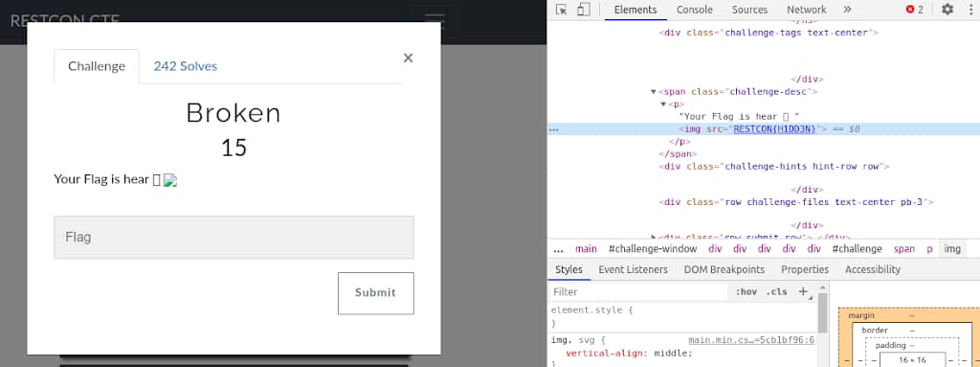Image resolution: width=980 pixels, height=367 pixels.
Task: Open DevTools settings gear
Action: 947,10
